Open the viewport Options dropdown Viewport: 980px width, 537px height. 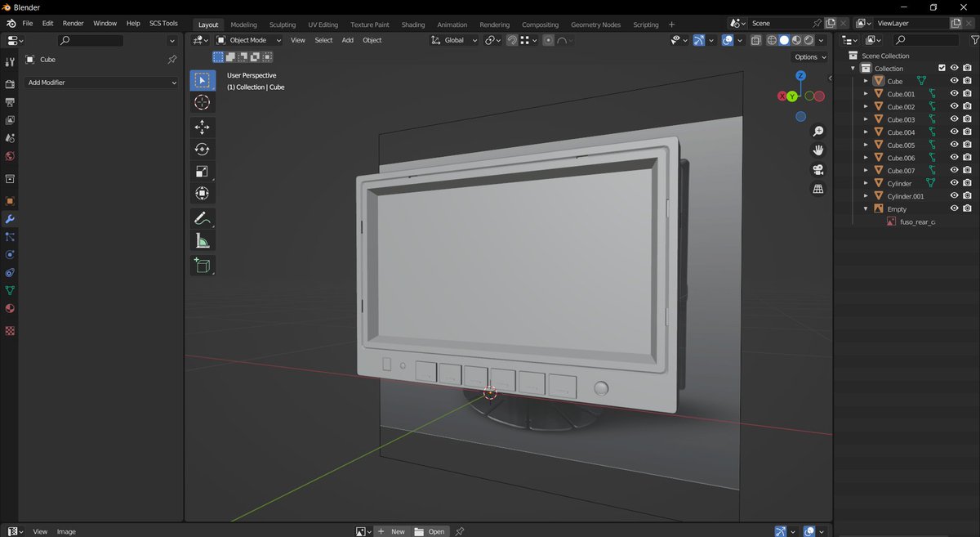[x=810, y=56]
